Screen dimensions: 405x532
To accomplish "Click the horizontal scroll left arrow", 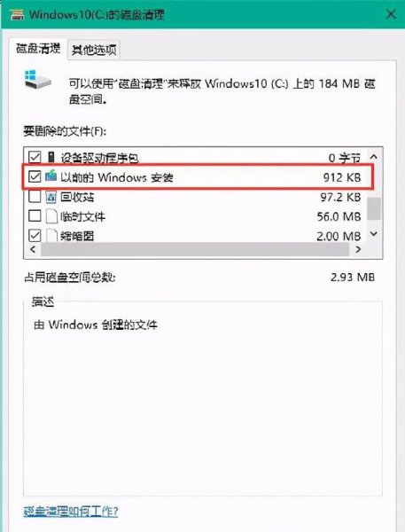I will click(x=33, y=249).
